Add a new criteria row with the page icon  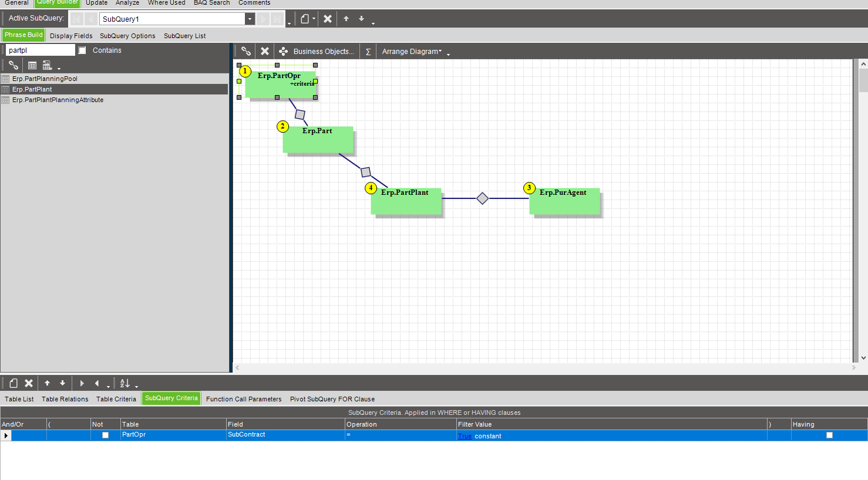[14, 383]
